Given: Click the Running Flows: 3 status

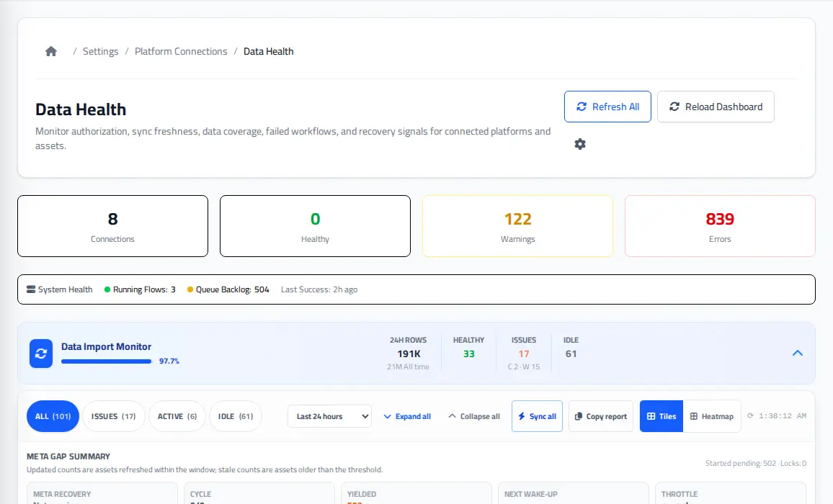Looking at the screenshot, I should 140,289.
